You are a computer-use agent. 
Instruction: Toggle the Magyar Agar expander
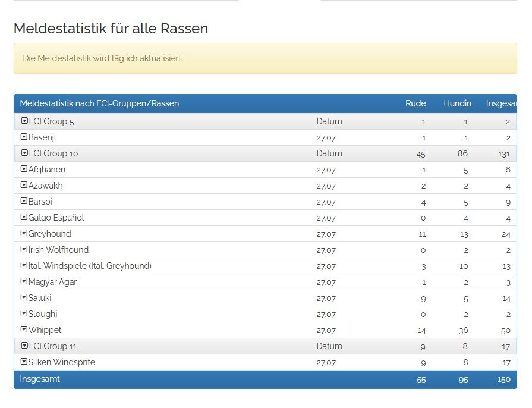[24, 281]
